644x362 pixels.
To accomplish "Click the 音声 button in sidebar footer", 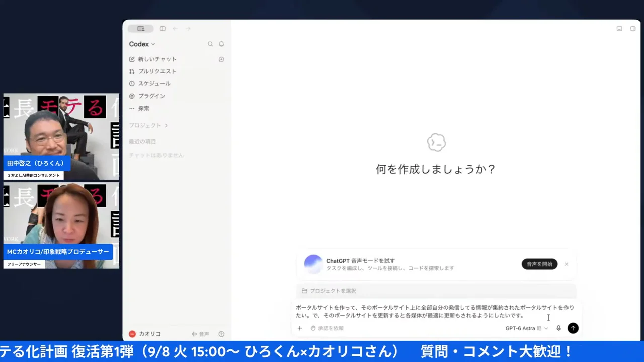I will (x=200, y=334).
